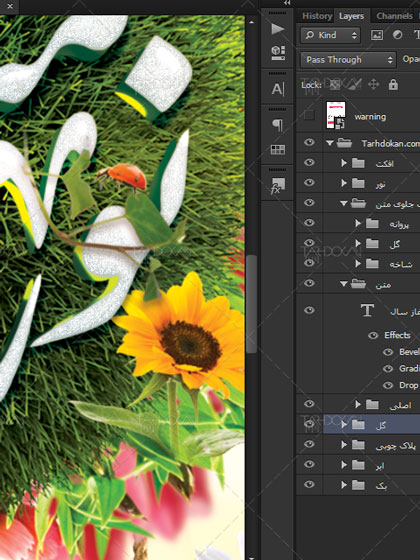Toggle the Bevel effect visibility
This screenshot has width=420, height=560.
click(x=388, y=352)
